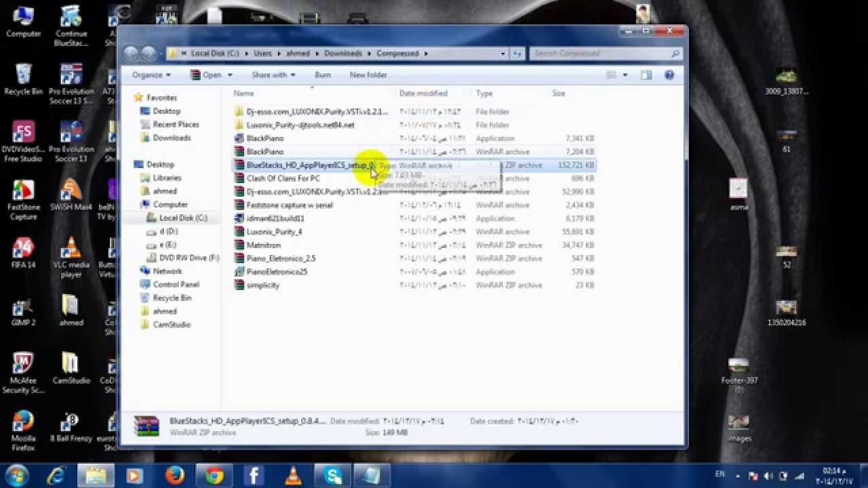
Task: Open Skype from the taskbar
Action: point(334,476)
